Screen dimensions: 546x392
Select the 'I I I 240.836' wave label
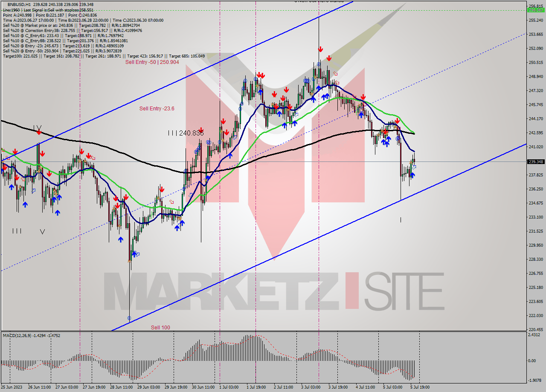point(186,133)
